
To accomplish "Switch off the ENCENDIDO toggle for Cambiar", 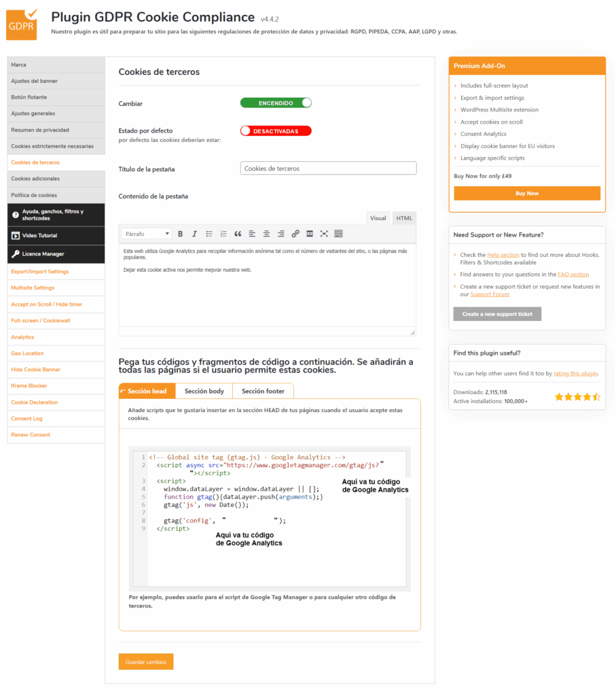I will pyautogui.click(x=275, y=102).
